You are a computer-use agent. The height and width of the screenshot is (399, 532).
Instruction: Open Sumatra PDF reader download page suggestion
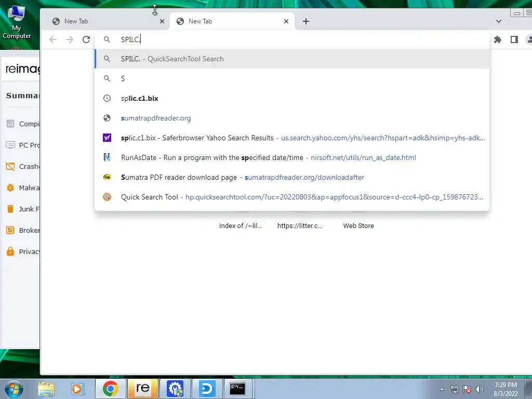tap(292, 177)
